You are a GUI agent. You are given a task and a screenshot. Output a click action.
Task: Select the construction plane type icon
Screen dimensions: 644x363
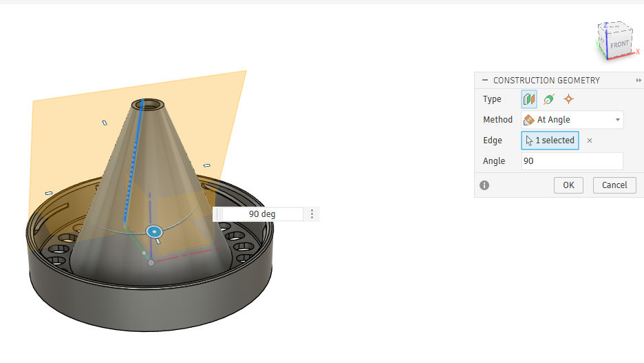(x=529, y=99)
